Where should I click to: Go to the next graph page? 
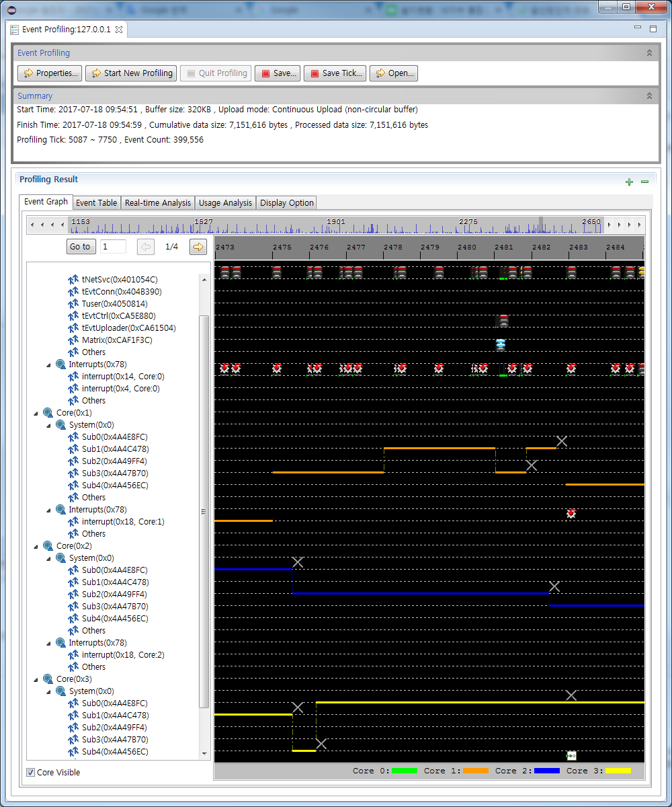(198, 247)
